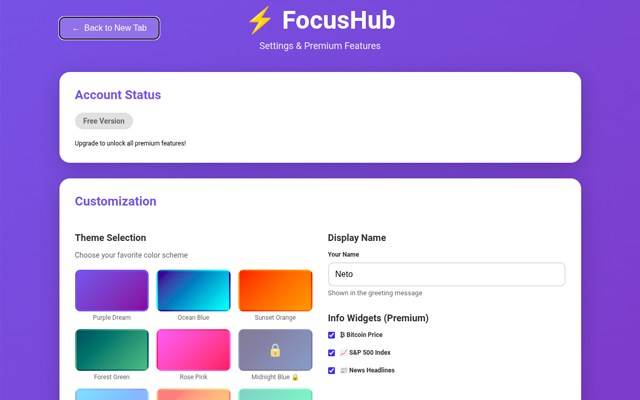Image resolution: width=640 pixels, height=400 pixels.
Task: Click the locked Midnight Blue theme swatch
Action: 276,350
